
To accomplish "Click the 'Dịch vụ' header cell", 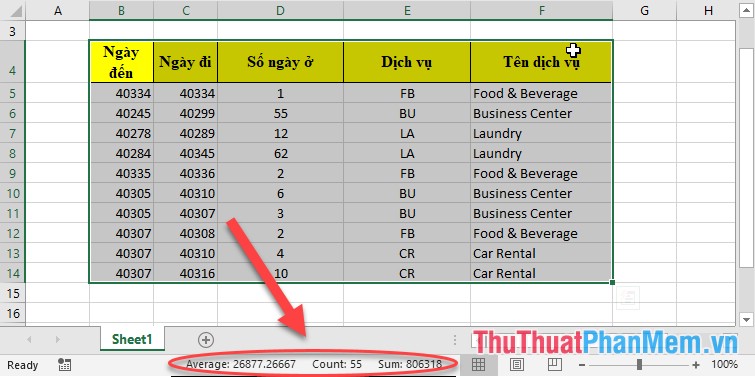I will [x=407, y=62].
